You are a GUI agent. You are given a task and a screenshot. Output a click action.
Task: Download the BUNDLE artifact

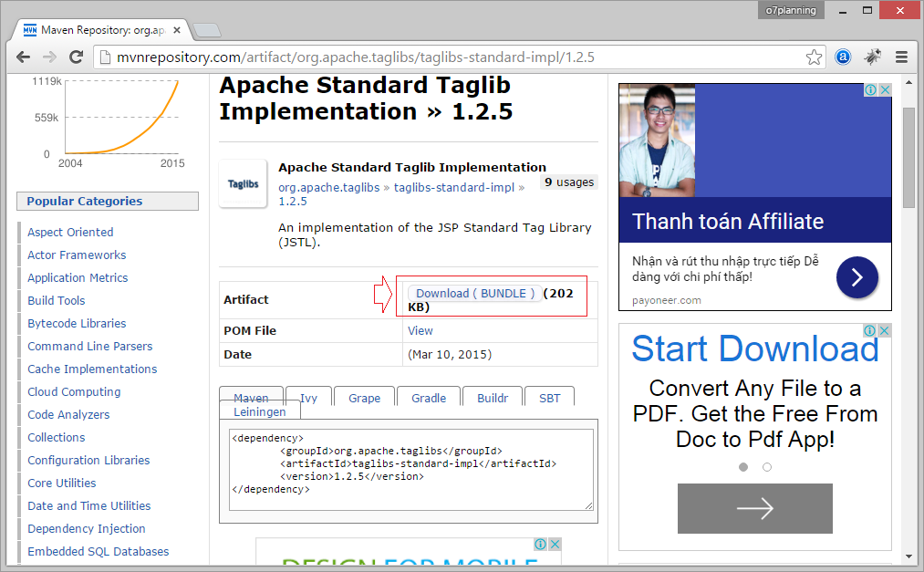tap(475, 294)
